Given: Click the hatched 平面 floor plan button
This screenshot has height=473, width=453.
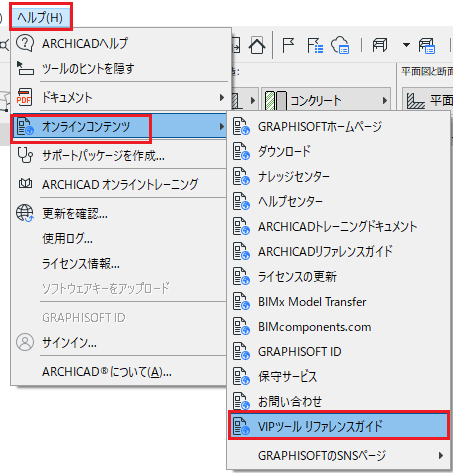Looking at the screenshot, I should tap(428, 100).
